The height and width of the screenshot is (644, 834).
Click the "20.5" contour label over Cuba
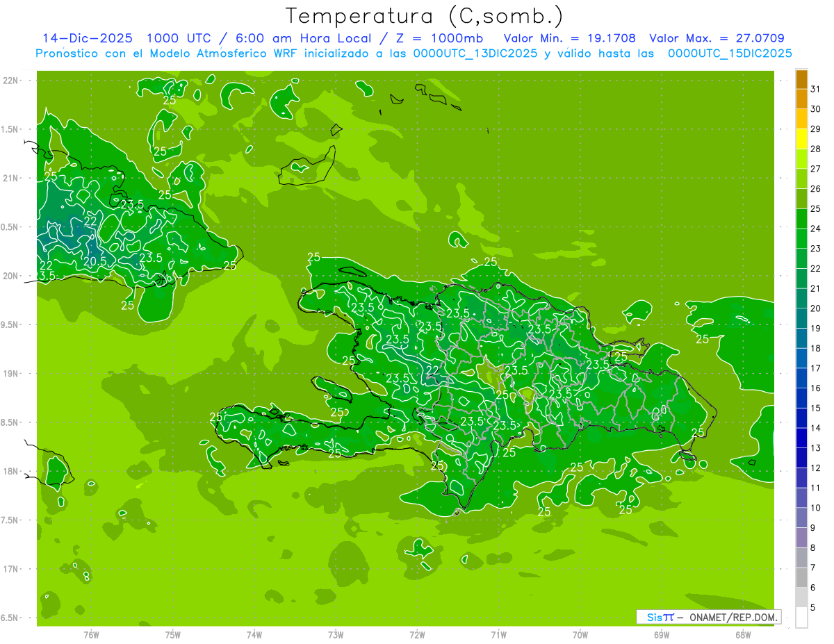(95, 261)
